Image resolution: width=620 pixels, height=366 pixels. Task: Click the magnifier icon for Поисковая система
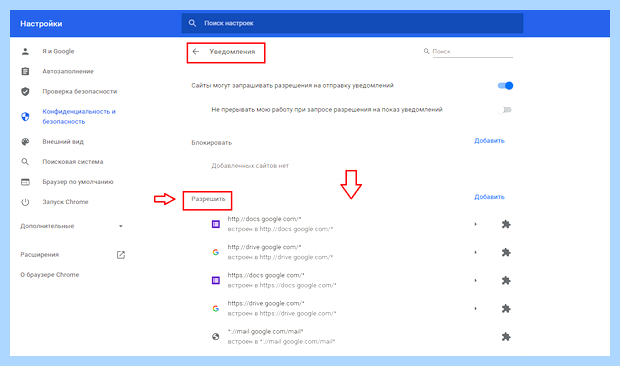tap(25, 162)
